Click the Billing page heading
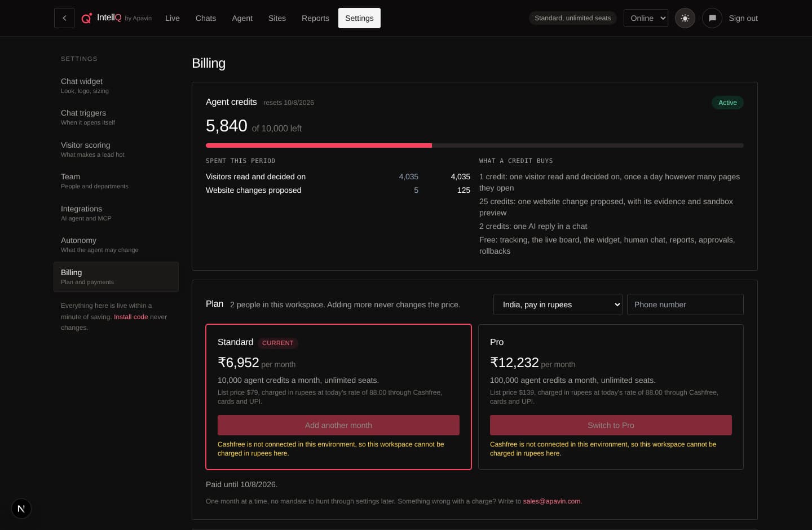The width and height of the screenshot is (812, 530). point(209,63)
